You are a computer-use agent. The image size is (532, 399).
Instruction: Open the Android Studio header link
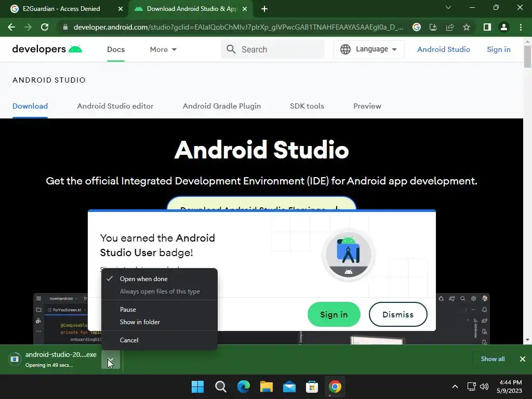[x=444, y=49]
